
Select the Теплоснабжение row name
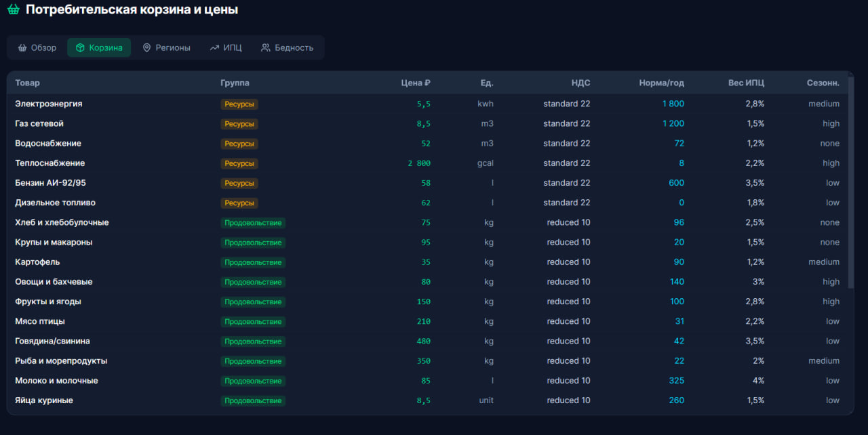pyautogui.click(x=50, y=163)
